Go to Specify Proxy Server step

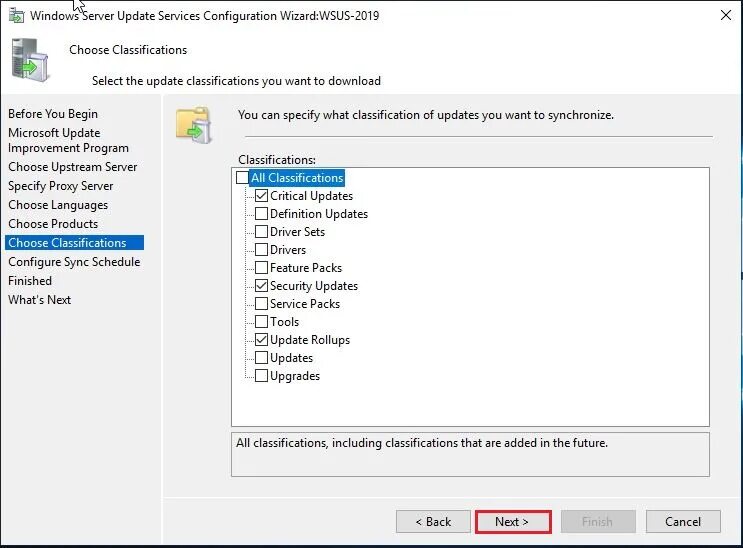(x=61, y=186)
